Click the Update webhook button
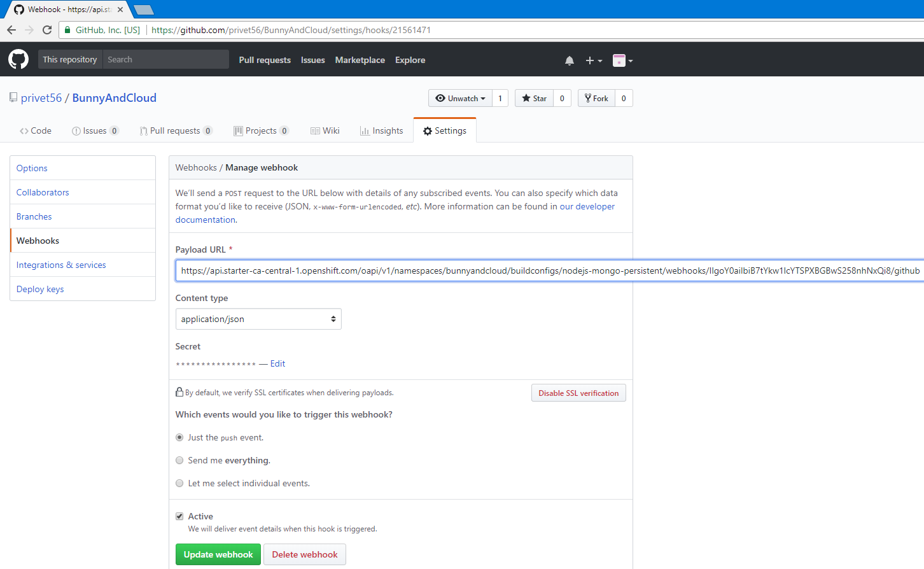 [218, 554]
